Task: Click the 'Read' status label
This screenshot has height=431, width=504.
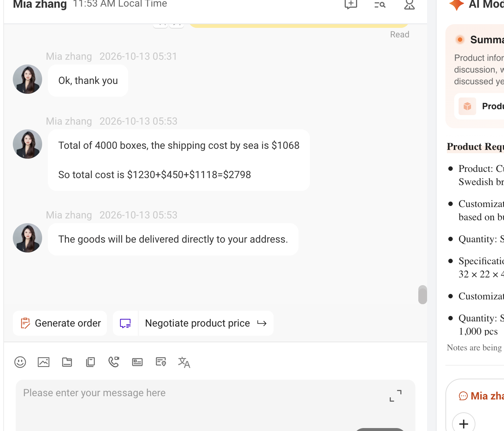Action: pos(400,34)
